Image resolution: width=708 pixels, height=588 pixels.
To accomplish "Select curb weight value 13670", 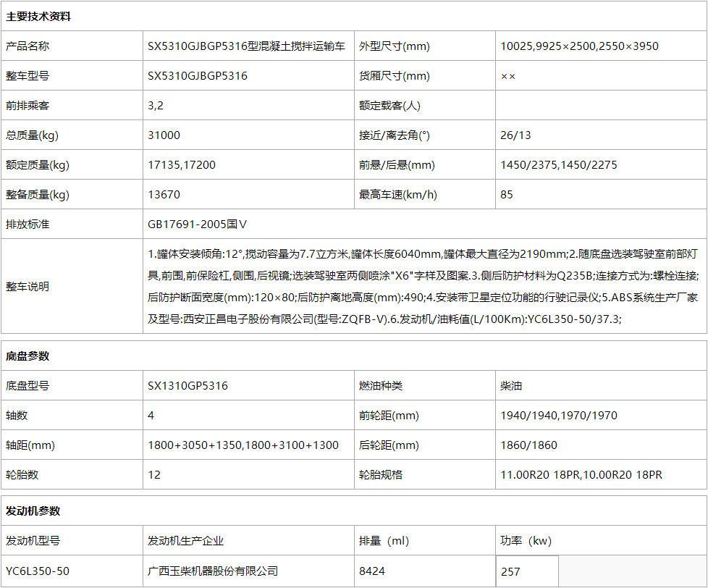I will click(x=164, y=195).
